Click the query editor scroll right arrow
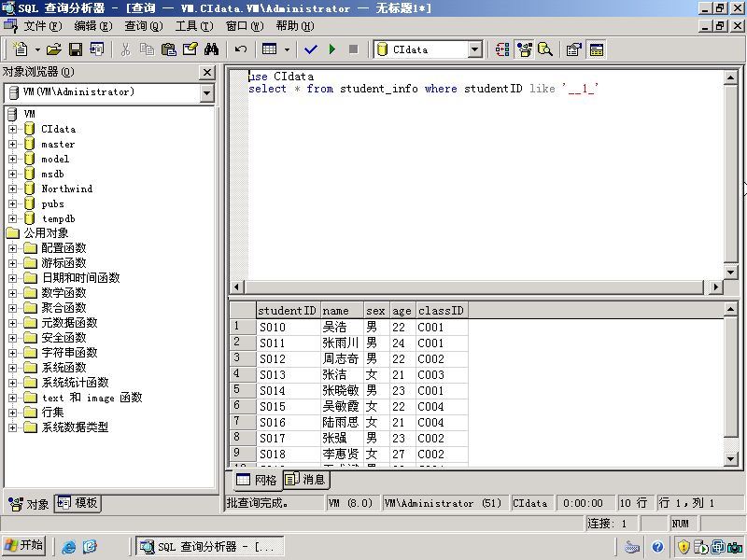 715,287
